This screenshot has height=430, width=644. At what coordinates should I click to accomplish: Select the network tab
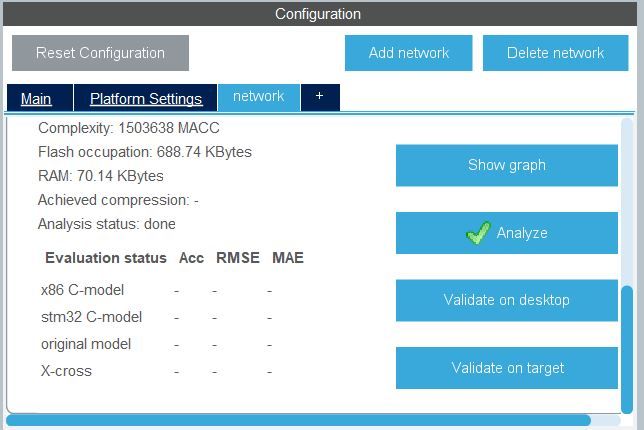[x=259, y=97]
